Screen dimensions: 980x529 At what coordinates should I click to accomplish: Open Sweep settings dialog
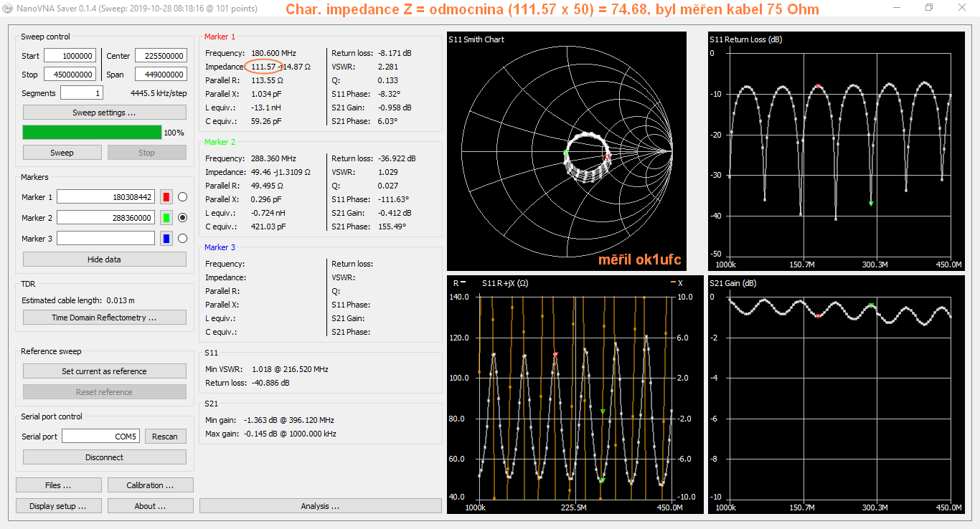(104, 113)
